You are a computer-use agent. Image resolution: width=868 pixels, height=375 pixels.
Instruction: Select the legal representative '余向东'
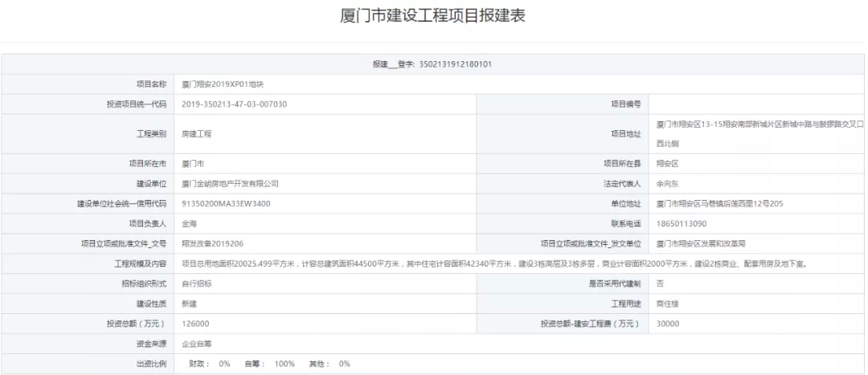(667, 184)
